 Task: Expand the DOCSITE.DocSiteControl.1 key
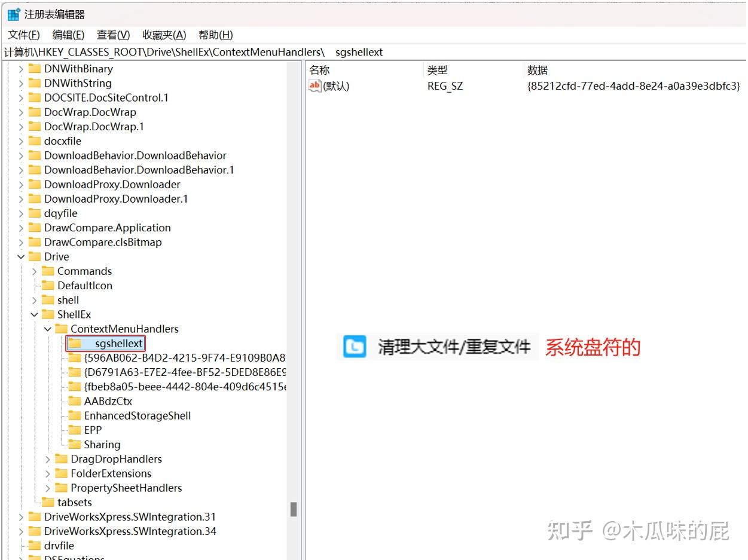[x=21, y=97]
